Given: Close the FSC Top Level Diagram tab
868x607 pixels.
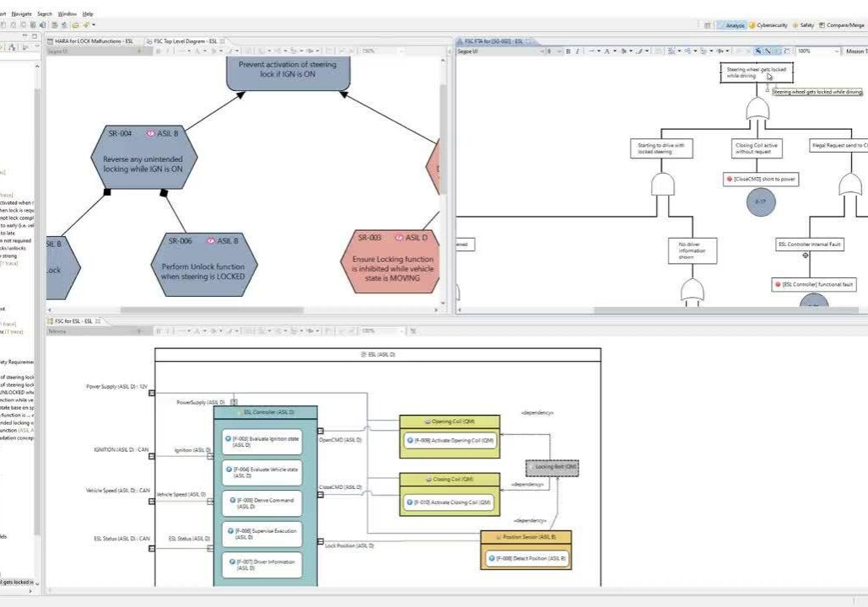Looking at the screenshot, I should click(223, 40).
